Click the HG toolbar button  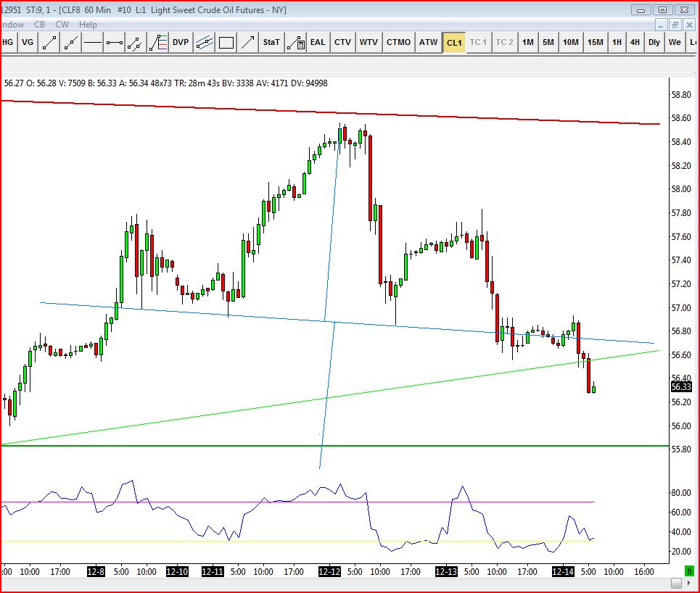pos(8,42)
